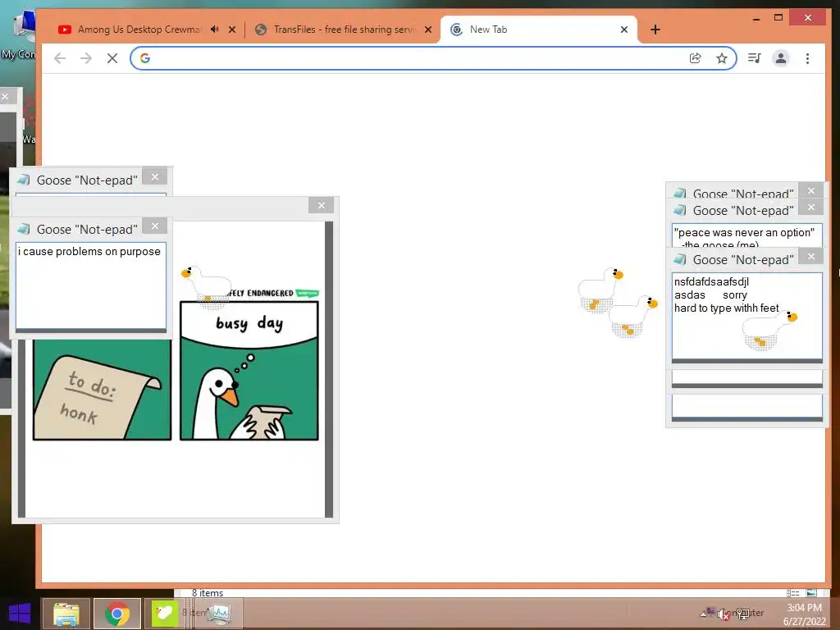The height and width of the screenshot is (630, 840).
Task: Click the 'to do: honk' comic panel
Action: (x=102, y=390)
